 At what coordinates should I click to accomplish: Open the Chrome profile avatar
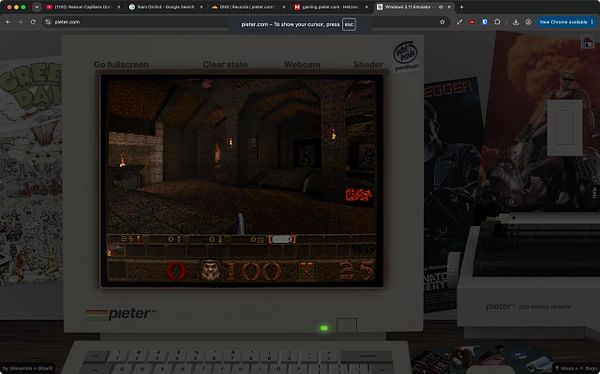click(x=528, y=22)
